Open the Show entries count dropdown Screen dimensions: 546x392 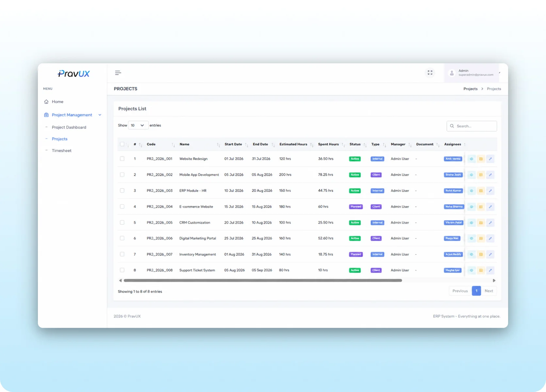pos(138,125)
